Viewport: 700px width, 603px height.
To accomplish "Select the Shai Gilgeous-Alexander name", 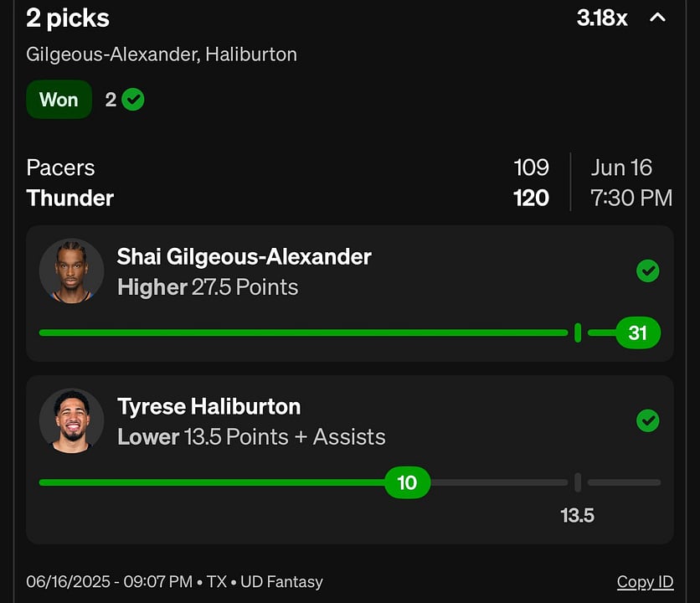I will tap(244, 257).
